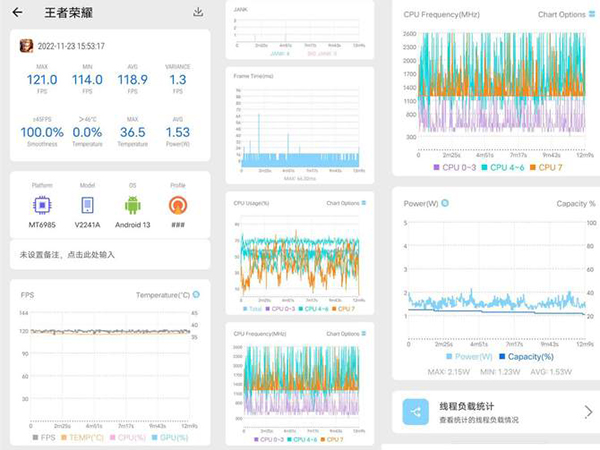Screen dimensions: 600x450
Task: Toggle the Capacity(%) legend in the power chart
Action: [534, 354]
